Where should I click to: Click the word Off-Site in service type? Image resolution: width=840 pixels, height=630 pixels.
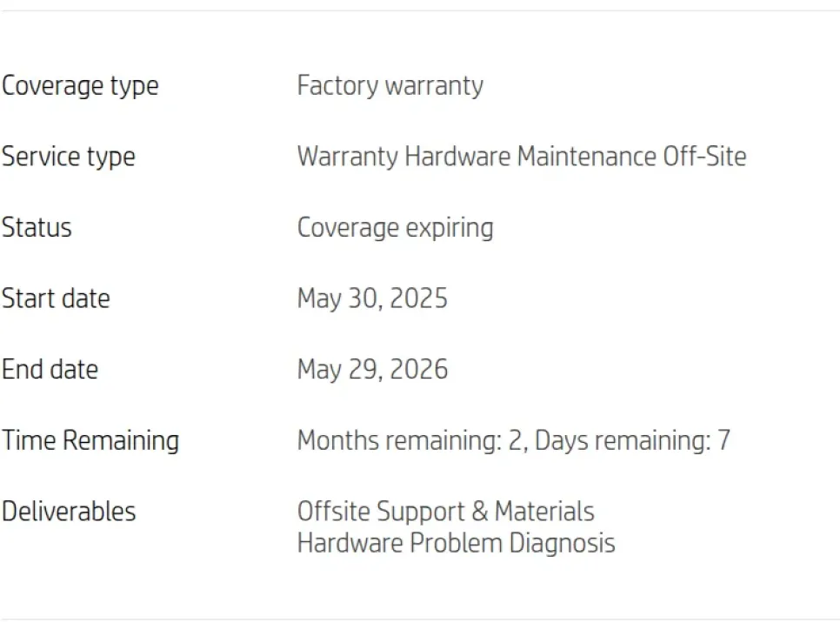(704, 157)
